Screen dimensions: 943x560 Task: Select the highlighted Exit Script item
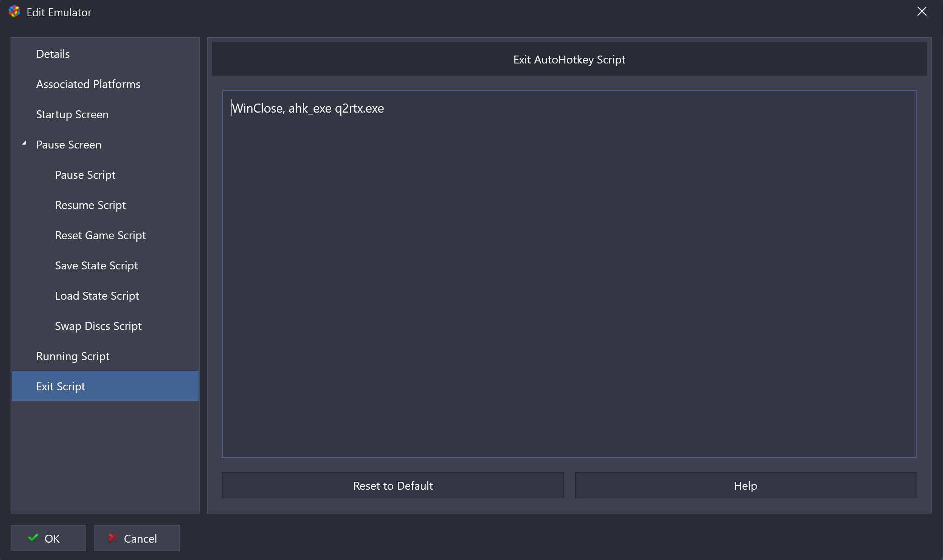click(x=105, y=386)
